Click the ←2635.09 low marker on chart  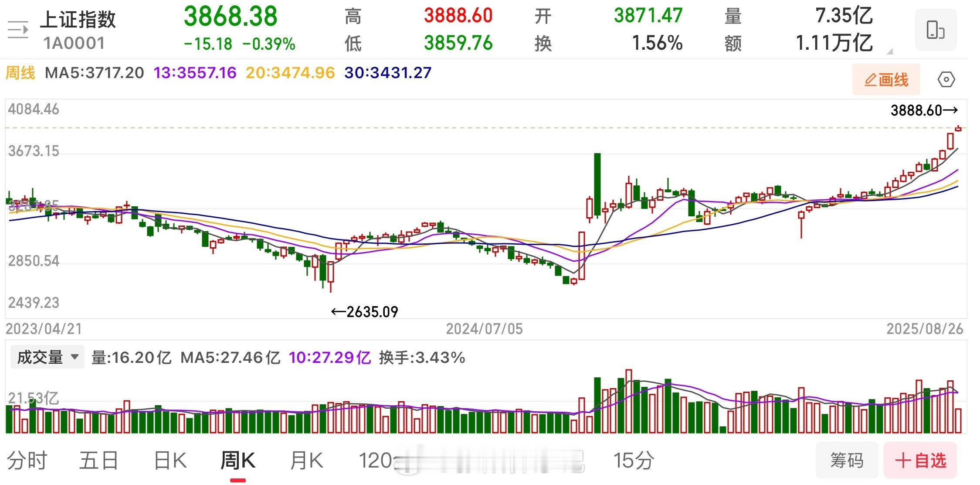[364, 312]
